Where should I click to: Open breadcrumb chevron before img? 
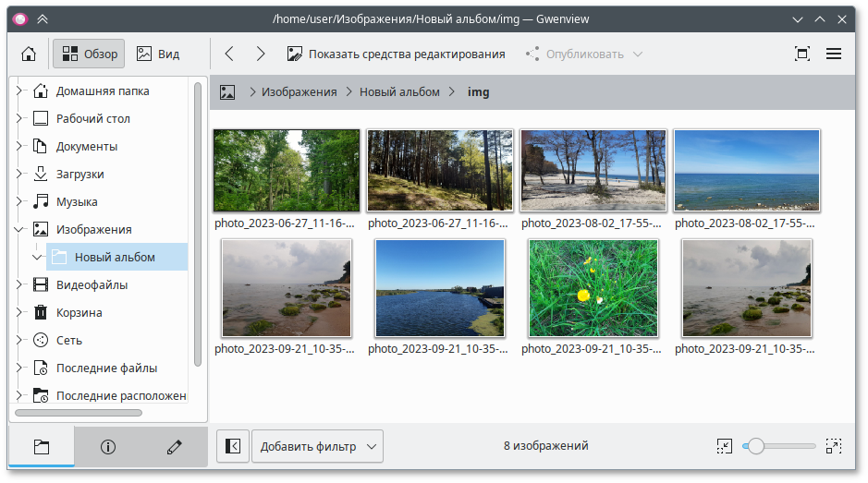[x=452, y=91]
